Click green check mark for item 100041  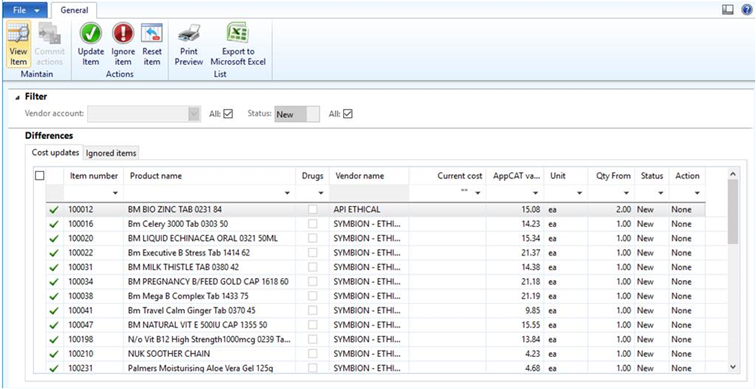(x=54, y=311)
